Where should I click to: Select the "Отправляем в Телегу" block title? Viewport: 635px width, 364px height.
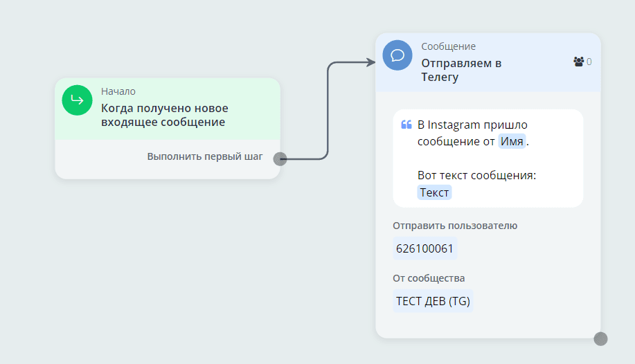point(461,70)
